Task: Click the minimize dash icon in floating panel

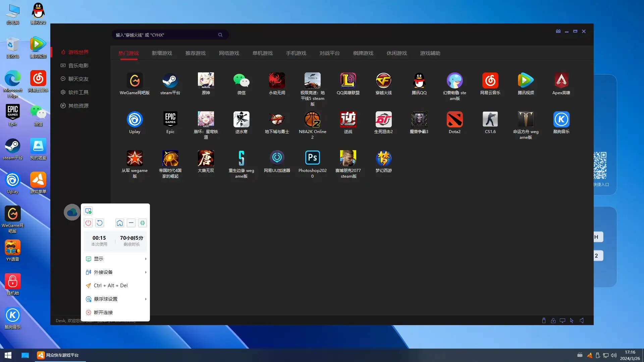Action: tap(131, 223)
